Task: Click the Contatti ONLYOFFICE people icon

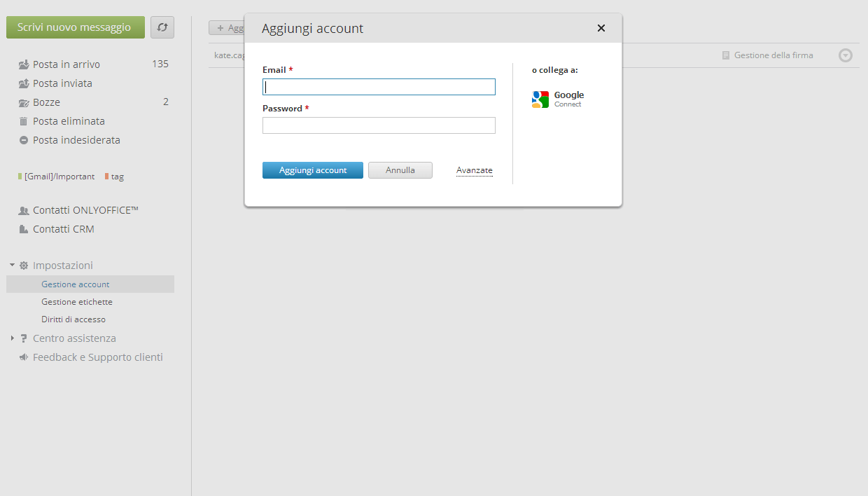Action: 24,210
